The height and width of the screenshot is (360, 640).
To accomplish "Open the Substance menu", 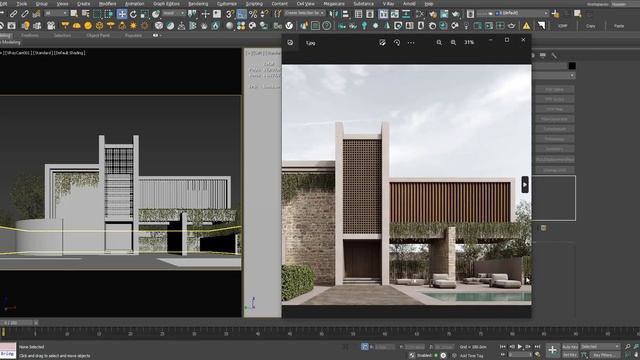I will [x=363, y=4].
